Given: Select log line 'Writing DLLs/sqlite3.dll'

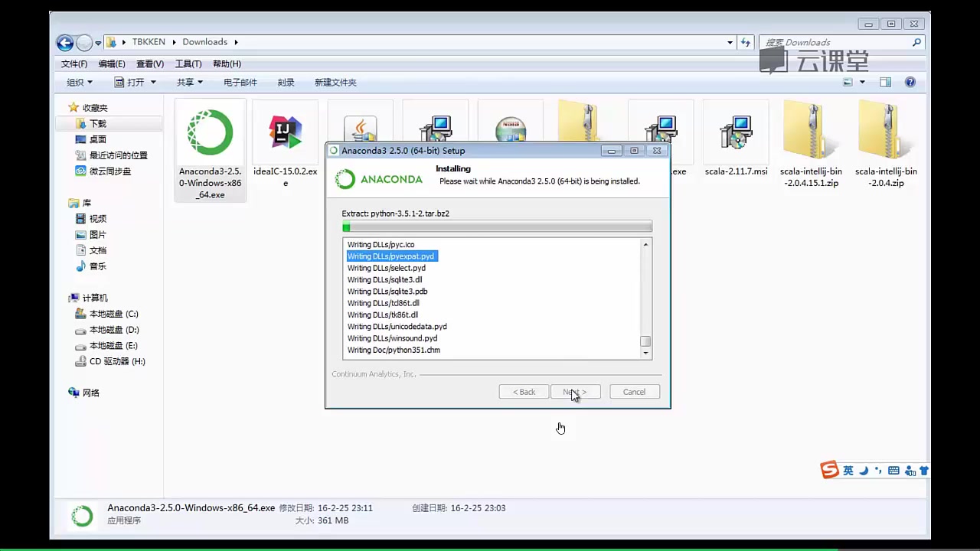Looking at the screenshot, I should [384, 279].
